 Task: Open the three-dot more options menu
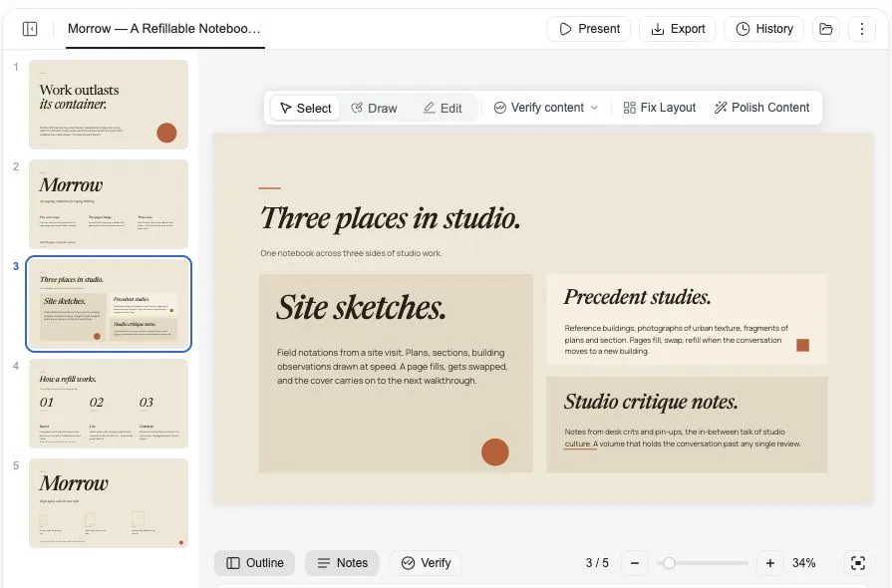pos(862,29)
